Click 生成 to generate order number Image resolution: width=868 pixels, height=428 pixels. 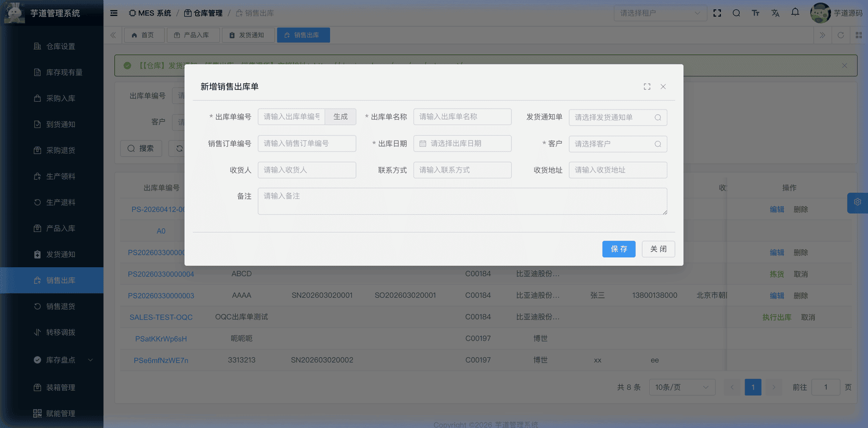tap(340, 117)
